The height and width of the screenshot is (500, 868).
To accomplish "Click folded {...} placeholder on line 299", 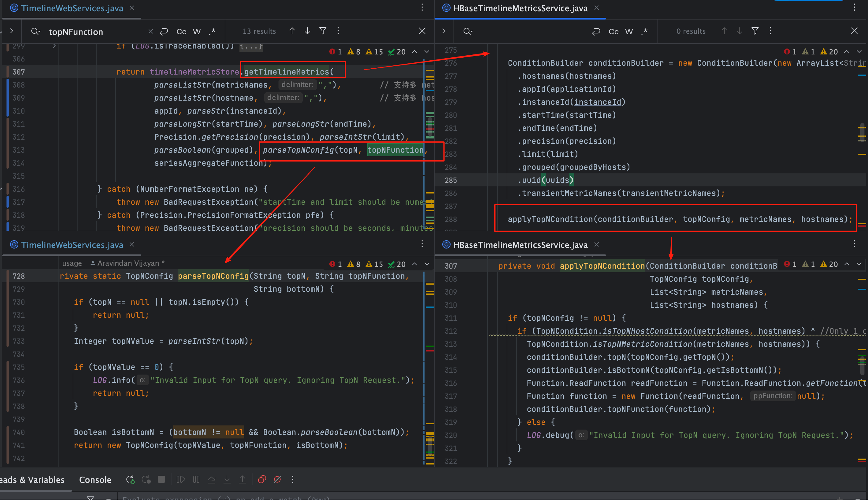I will 251,46.
